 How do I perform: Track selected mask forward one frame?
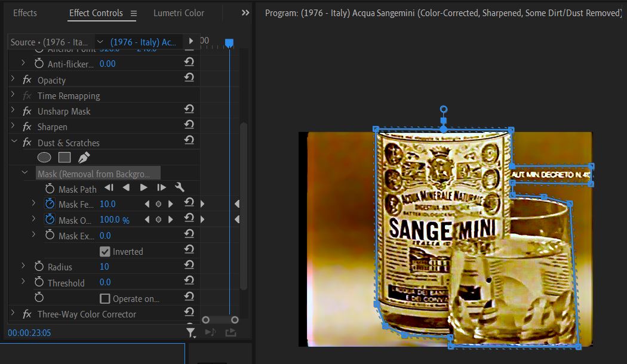(x=162, y=188)
